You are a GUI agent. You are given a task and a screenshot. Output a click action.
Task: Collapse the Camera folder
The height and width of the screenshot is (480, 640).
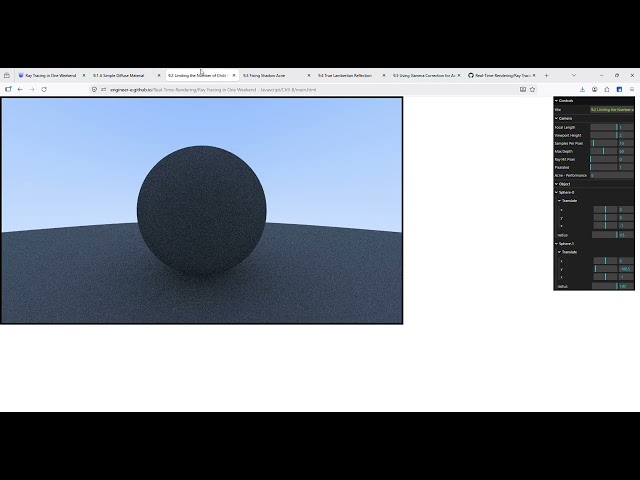click(x=594, y=118)
